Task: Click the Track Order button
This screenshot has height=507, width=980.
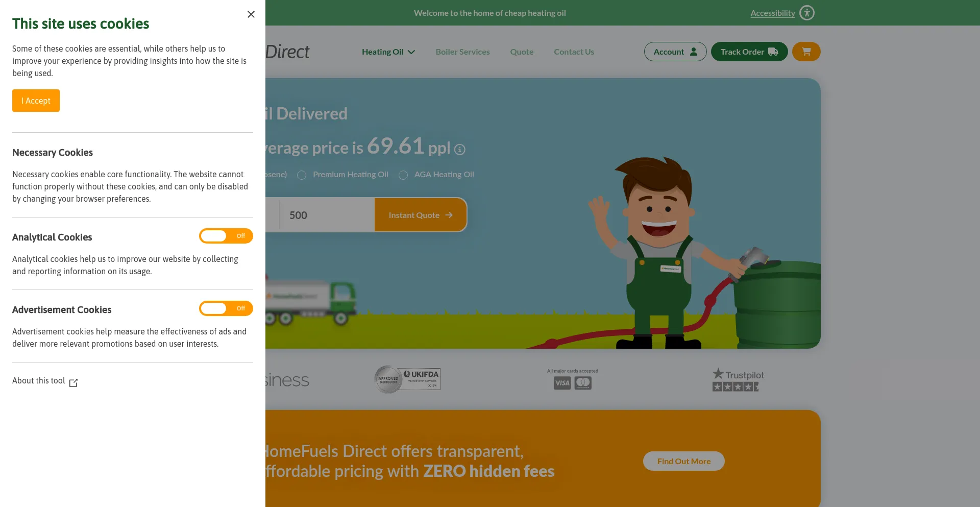Action: coord(749,52)
